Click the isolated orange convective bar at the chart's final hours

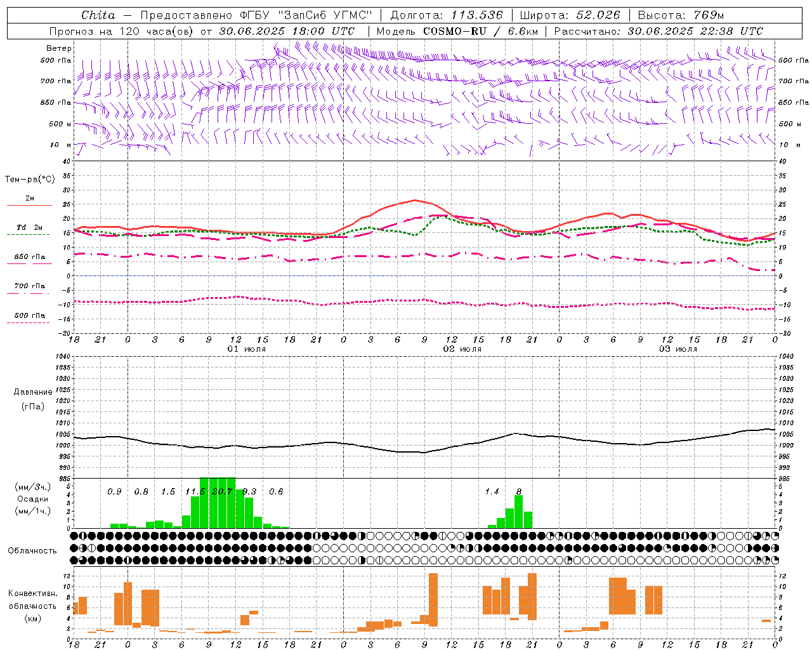click(x=766, y=621)
